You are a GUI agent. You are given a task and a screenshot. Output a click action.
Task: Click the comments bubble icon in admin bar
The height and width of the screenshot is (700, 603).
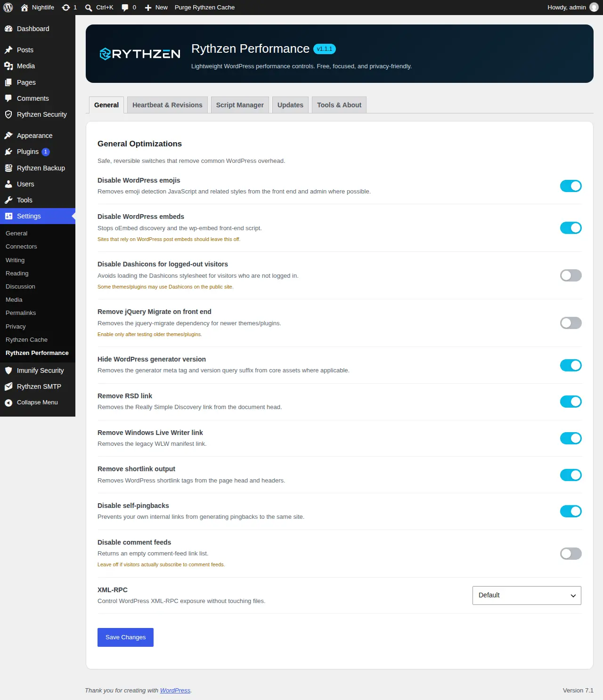click(125, 8)
